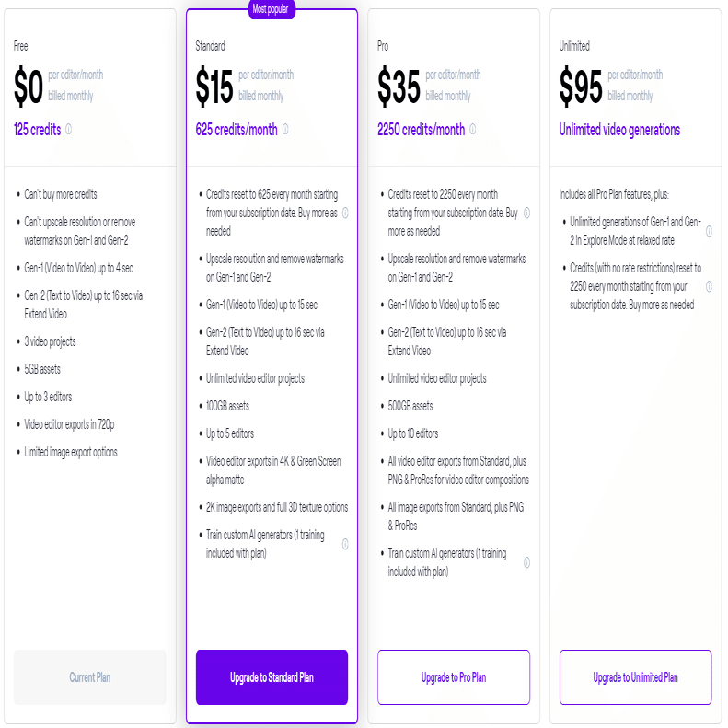The width and height of the screenshot is (728, 728).
Task: Click info icon beside 2250 credits/month
Action: click(473, 130)
